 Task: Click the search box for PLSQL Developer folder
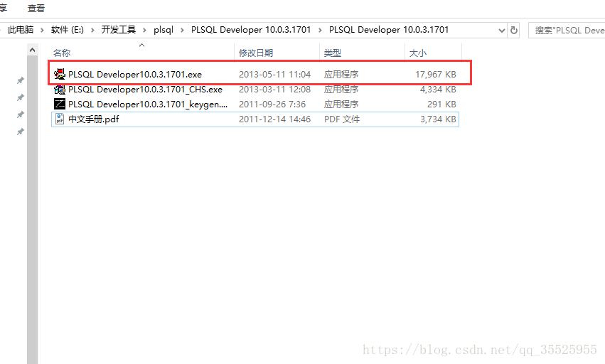pos(567,30)
